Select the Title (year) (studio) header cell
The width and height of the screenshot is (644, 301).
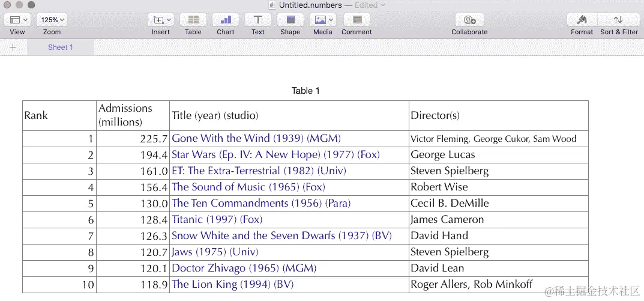point(289,115)
